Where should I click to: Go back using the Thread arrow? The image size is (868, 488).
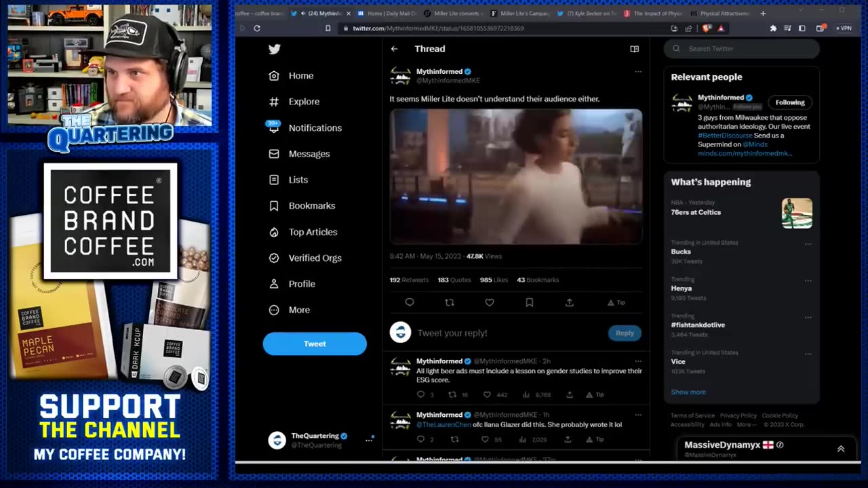394,49
